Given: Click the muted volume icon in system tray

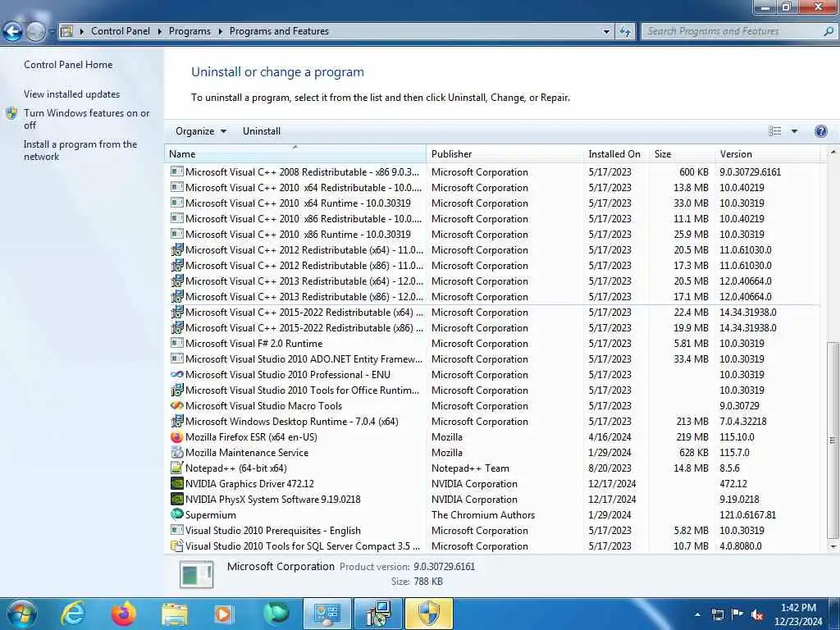Looking at the screenshot, I should (x=758, y=614).
